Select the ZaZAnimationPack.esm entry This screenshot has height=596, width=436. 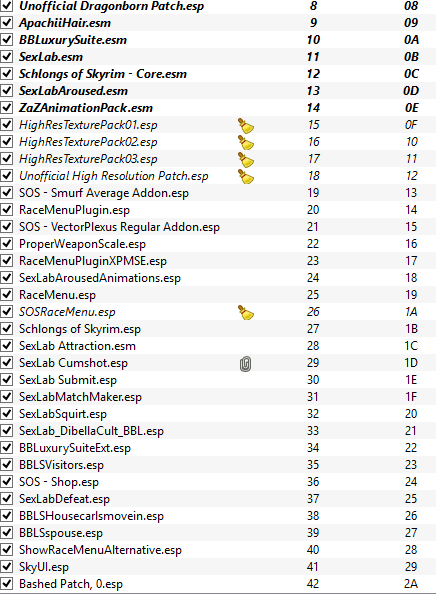click(218, 108)
